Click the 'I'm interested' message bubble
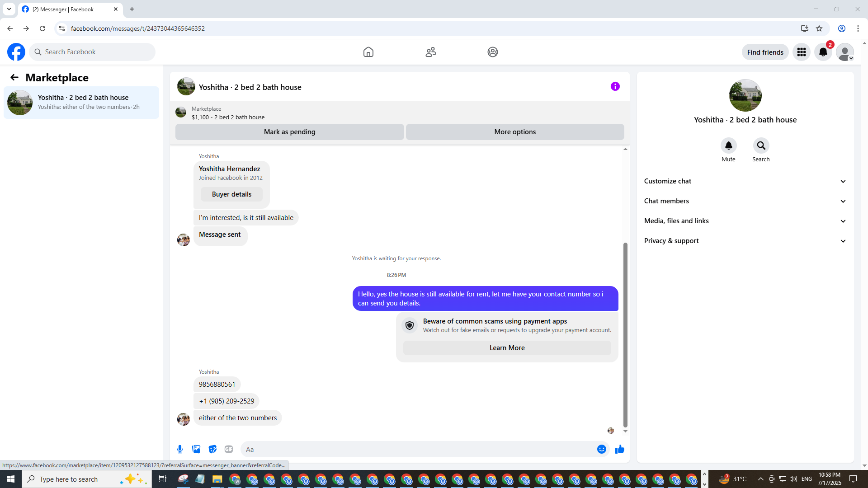The width and height of the screenshot is (868, 488). click(246, 218)
